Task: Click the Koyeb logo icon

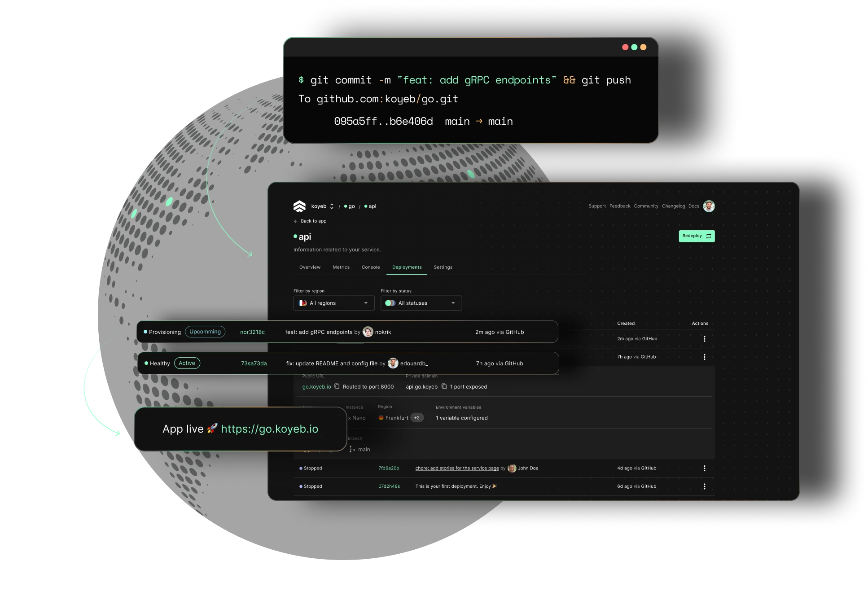Action: (x=297, y=206)
